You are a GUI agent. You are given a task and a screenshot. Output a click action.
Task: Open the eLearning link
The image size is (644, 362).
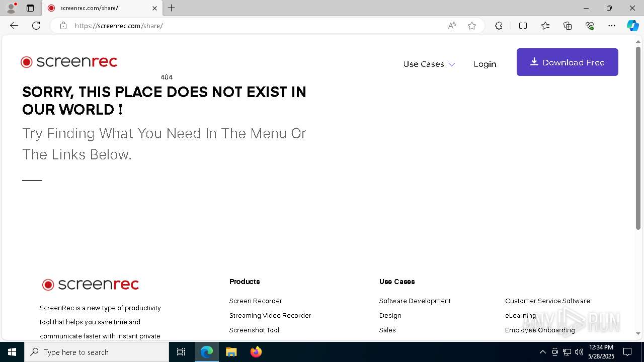coord(521,315)
